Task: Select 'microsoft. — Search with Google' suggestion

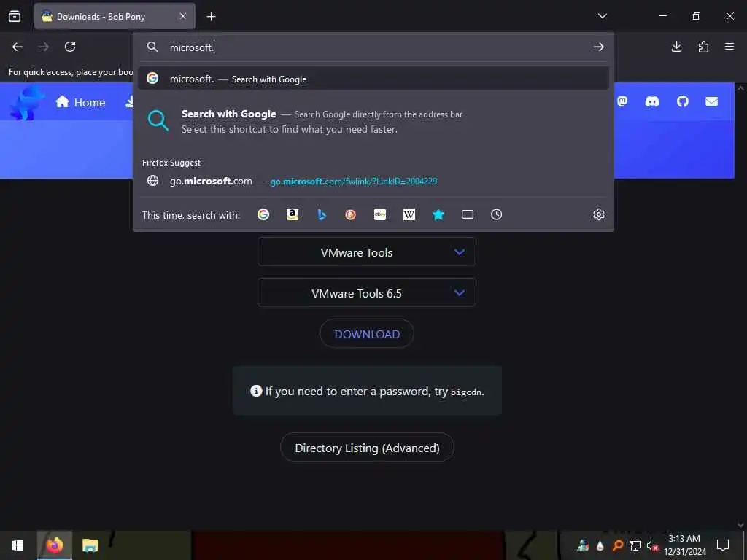Action: click(x=373, y=79)
